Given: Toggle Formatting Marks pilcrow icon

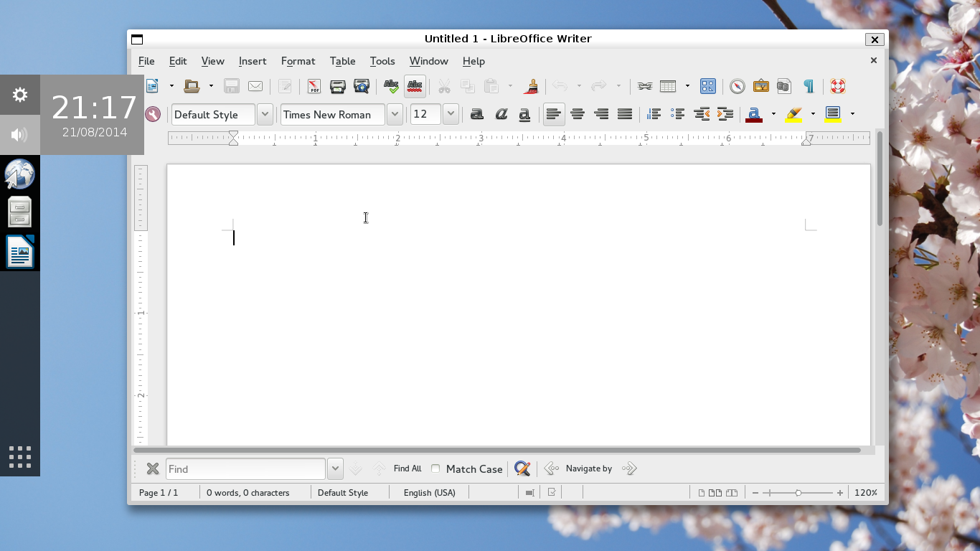Looking at the screenshot, I should pyautogui.click(x=809, y=87).
